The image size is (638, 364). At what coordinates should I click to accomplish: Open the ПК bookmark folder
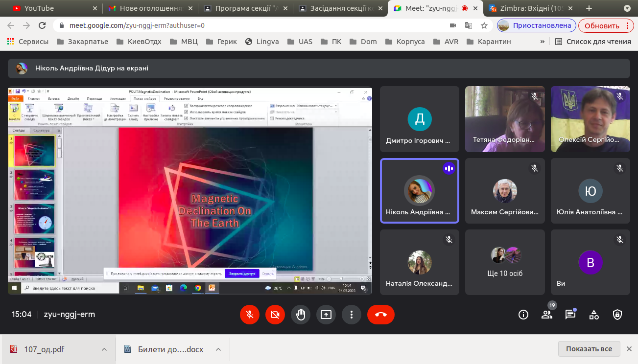pos(331,42)
